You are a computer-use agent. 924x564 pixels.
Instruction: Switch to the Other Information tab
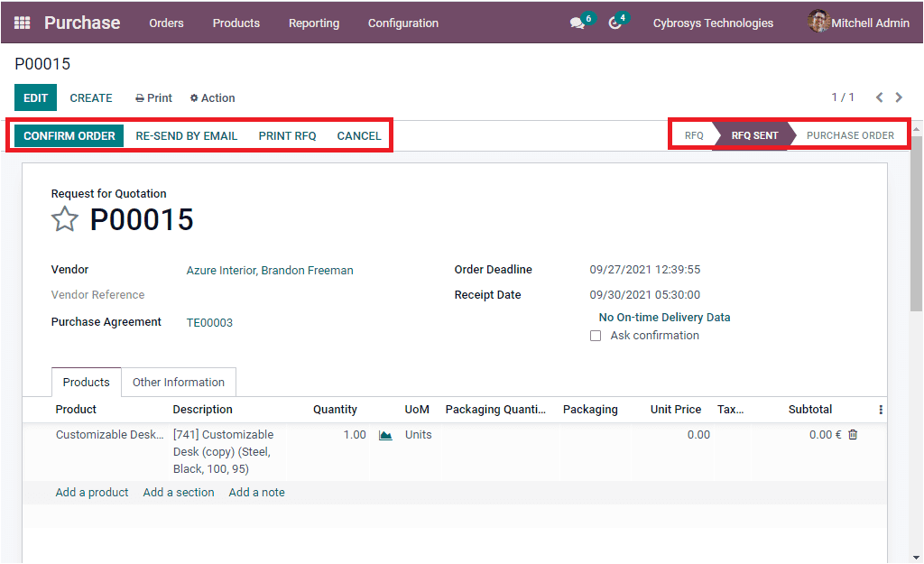point(178,382)
